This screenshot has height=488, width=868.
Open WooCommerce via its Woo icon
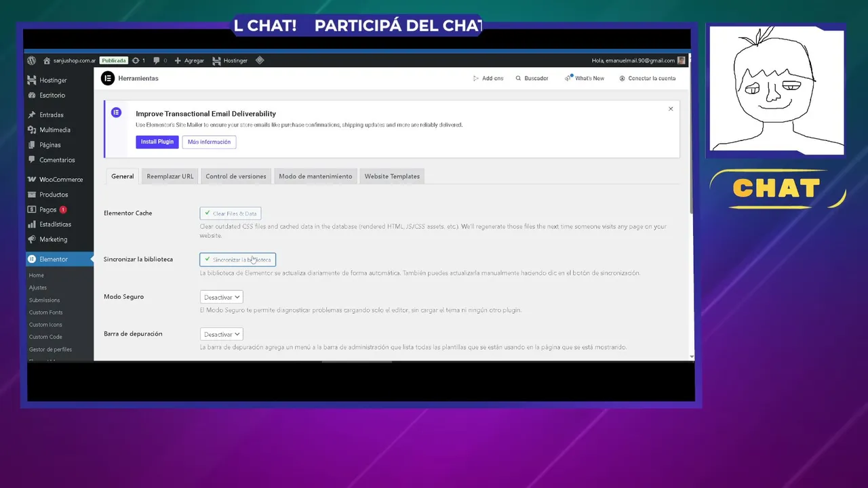point(32,180)
